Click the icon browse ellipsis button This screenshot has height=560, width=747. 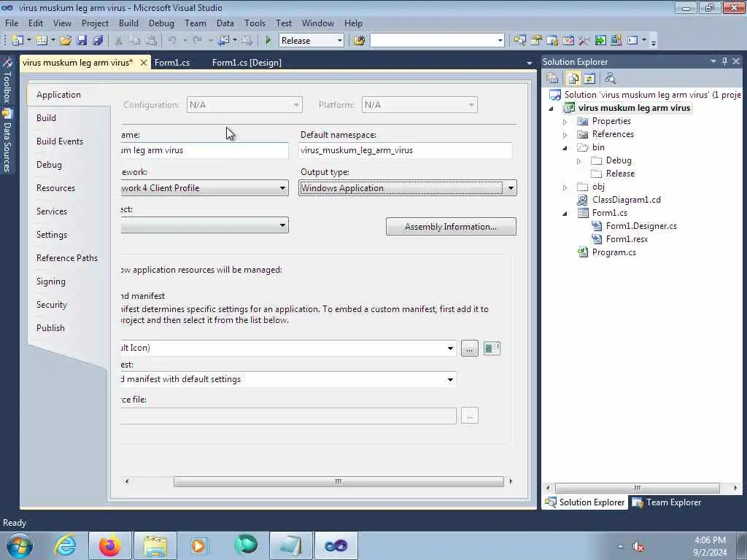tap(469, 348)
